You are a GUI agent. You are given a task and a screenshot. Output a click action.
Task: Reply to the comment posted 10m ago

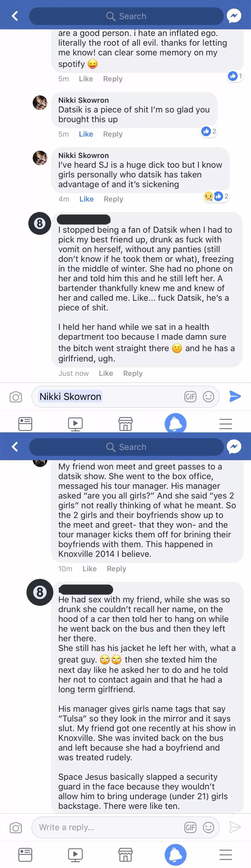coord(116,569)
